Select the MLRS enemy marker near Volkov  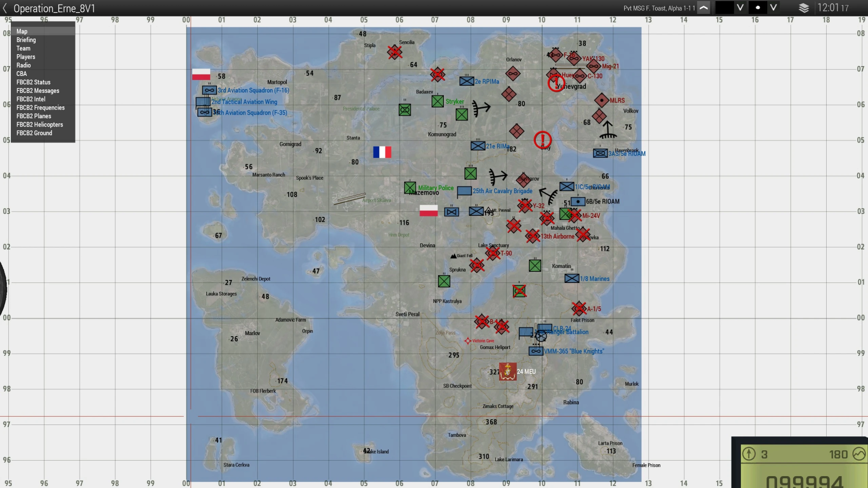point(601,100)
